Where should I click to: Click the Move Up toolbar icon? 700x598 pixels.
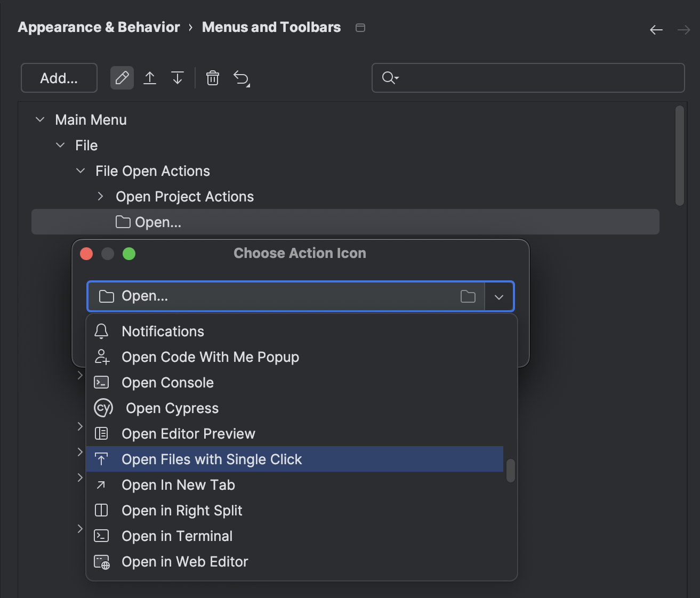pos(150,78)
